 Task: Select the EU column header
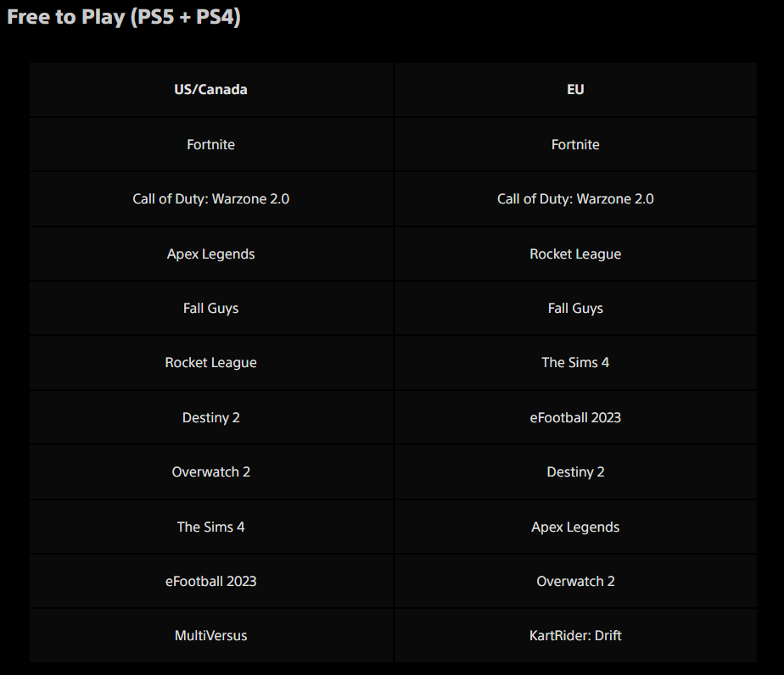[x=575, y=89]
